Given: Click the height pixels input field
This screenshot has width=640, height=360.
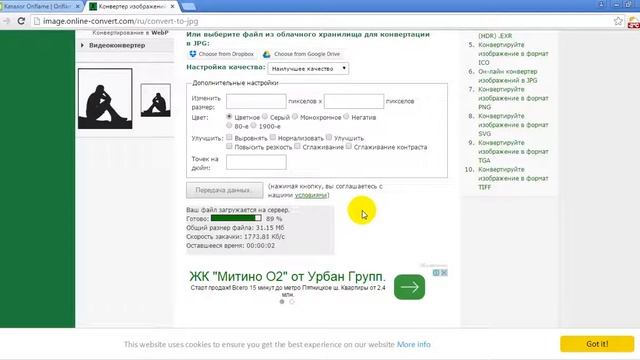Looking at the screenshot, I should pos(353,101).
